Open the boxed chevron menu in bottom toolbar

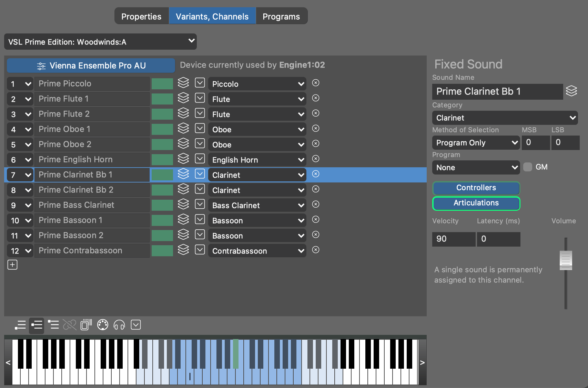click(x=136, y=325)
